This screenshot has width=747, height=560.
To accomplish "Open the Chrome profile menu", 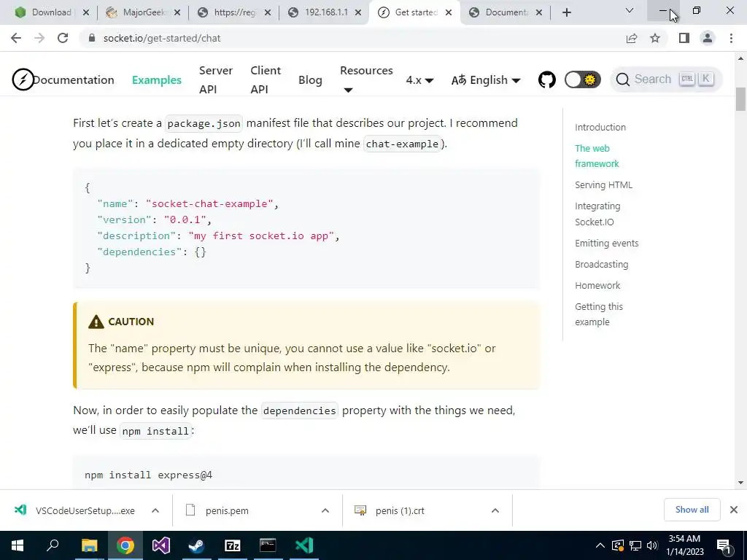I will [x=708, y=38].
